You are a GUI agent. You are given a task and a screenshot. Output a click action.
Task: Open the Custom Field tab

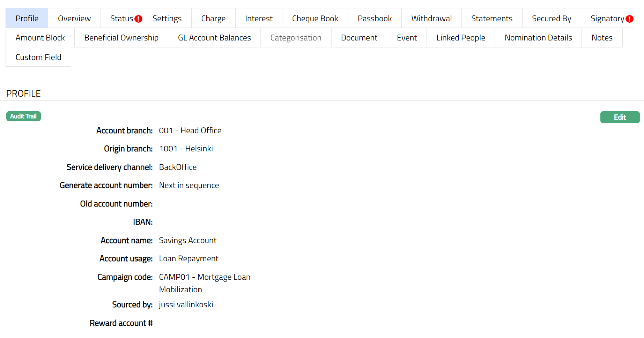38,57
